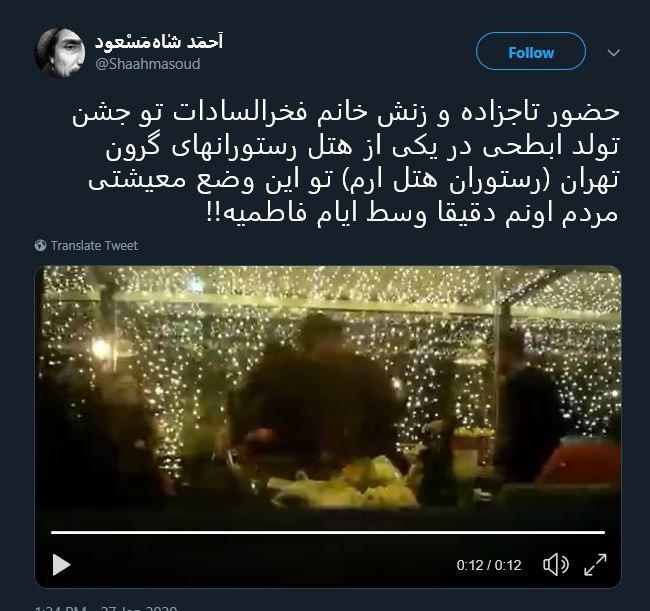Click the first line of tweet text
This screenshot has width=650, height=611.
pyautogui.click(x=346, y=113)
